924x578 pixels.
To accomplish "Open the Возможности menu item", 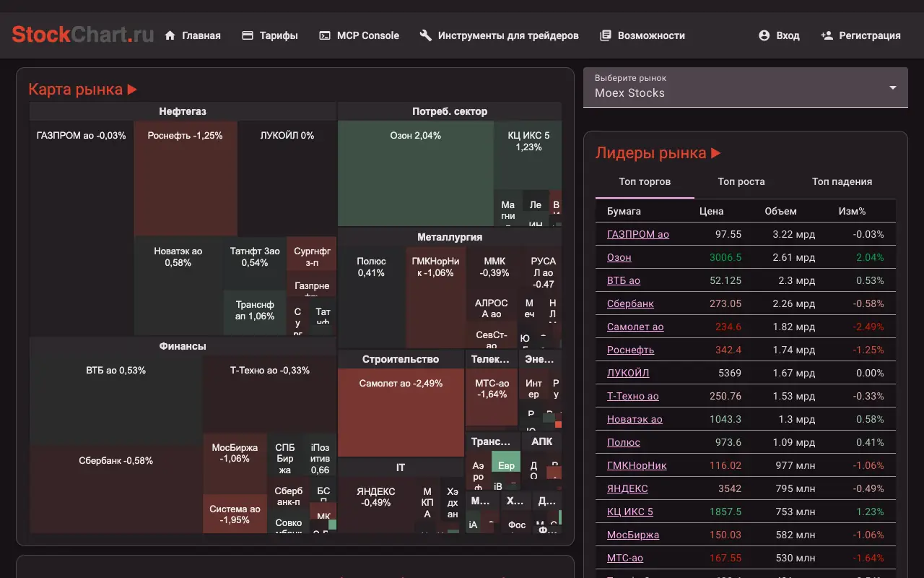I will coord(642,35).
